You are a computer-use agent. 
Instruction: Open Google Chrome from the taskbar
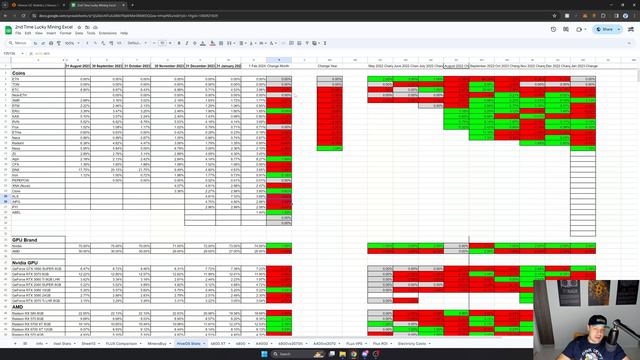pyautogui.click(x=354, y=354)
